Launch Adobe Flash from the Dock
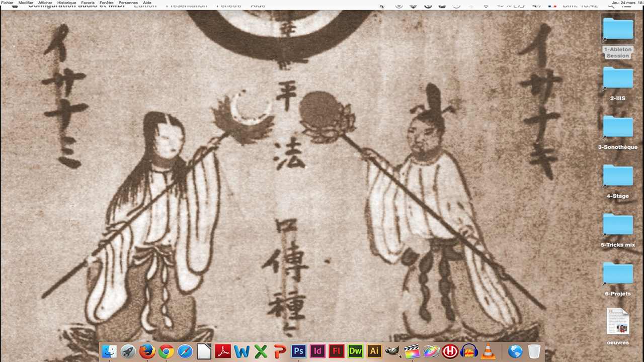Image resolution: width=644 pixels, height=362 pixels. click(x=336, y=351)
